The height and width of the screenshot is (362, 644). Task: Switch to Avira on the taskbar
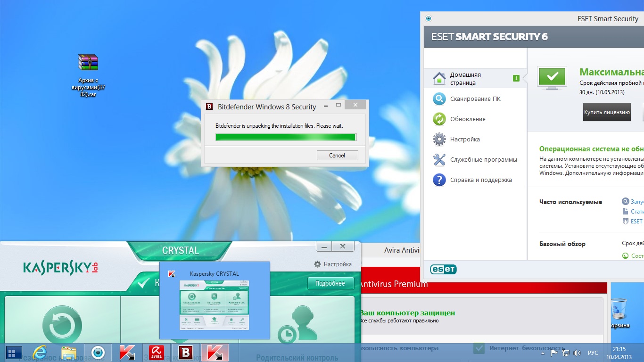point(157,353)
